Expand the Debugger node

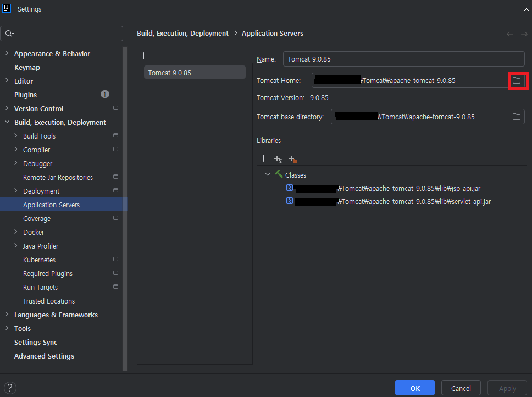click(x=15, y=163)
